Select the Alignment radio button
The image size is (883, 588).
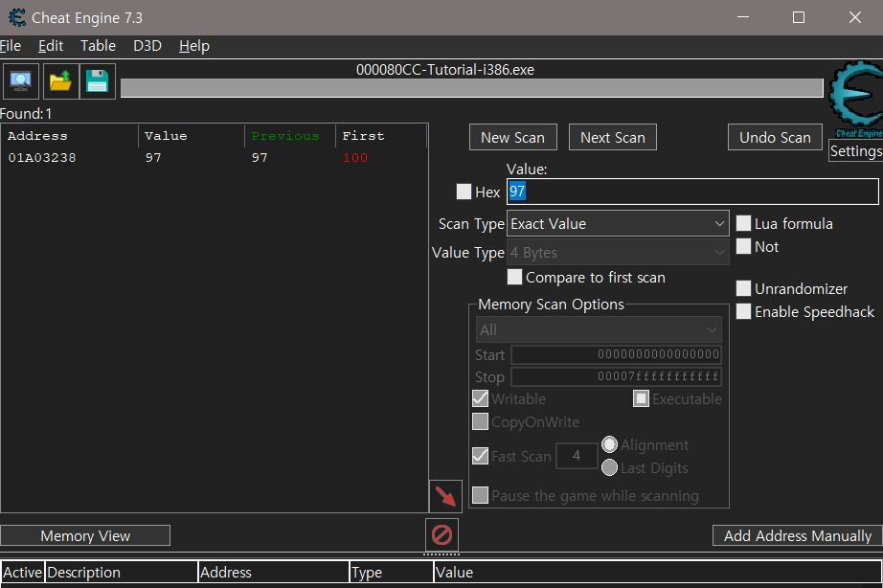[609, 445]
